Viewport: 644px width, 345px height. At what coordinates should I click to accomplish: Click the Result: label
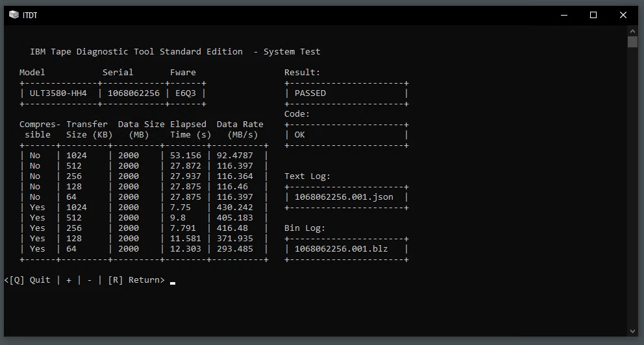click(303, 72)
